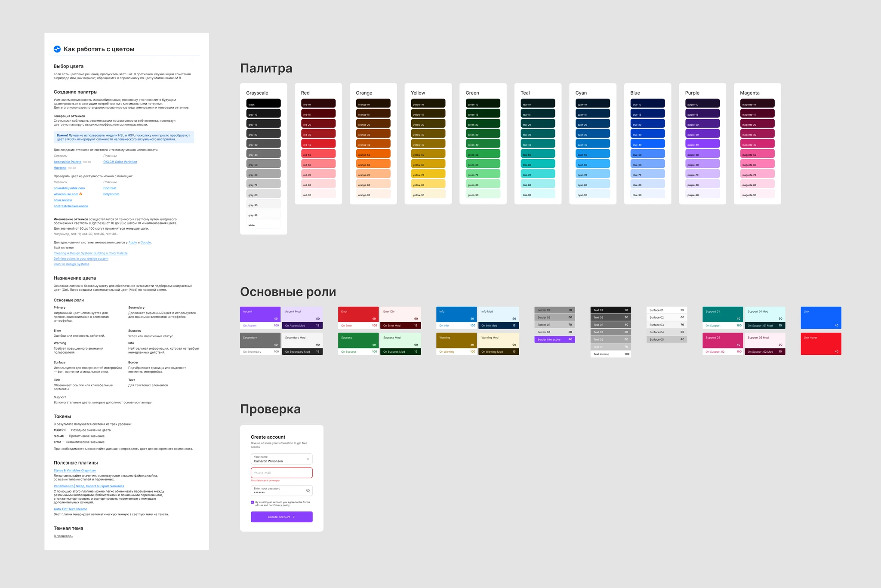
Task: Pick the purple-50 swatch in Purple palette
Action: [x=702, y=154]
